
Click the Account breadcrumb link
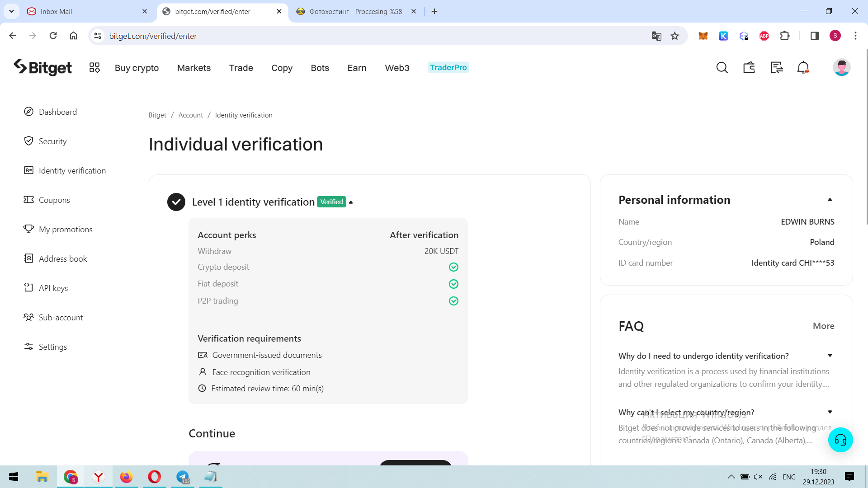point(190,115)
